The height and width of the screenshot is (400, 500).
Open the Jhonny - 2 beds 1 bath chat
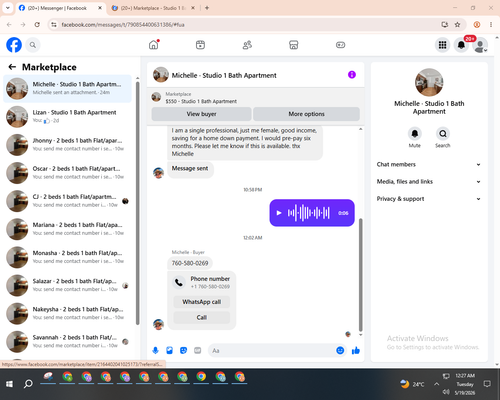pyautogui.click(x=67, y=145)
